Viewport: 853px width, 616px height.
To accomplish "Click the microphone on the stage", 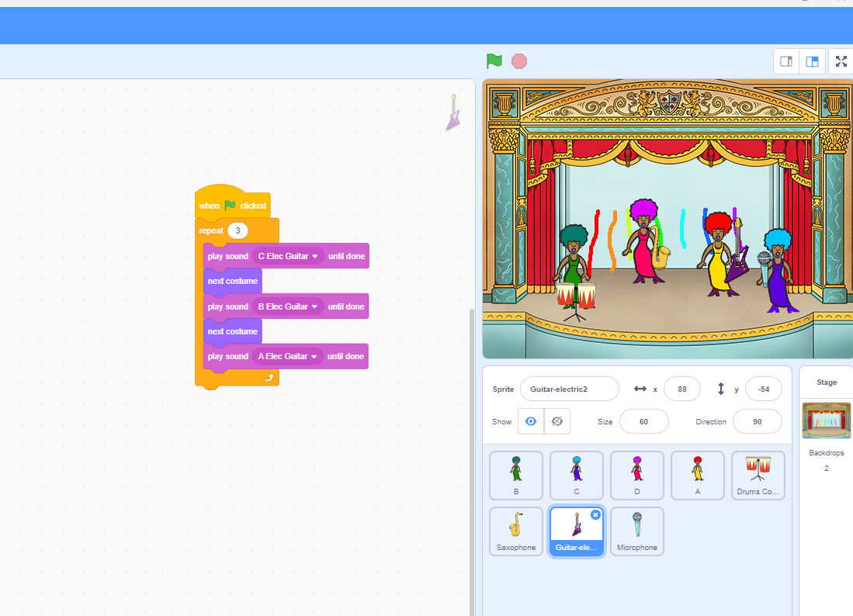I will point(765,268).
